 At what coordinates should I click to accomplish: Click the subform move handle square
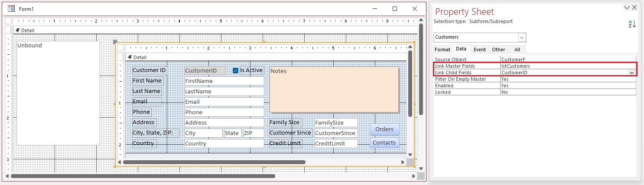coord(115,42)
